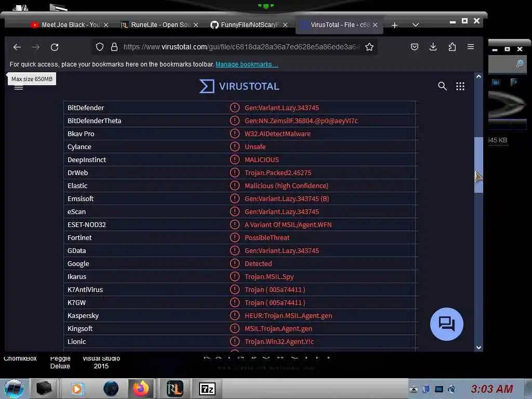Select Gen:NN.ZemsilF detection text for BitDefenderTheta
Viewport: 532px width, 399px height.
(x=301, y=121)
